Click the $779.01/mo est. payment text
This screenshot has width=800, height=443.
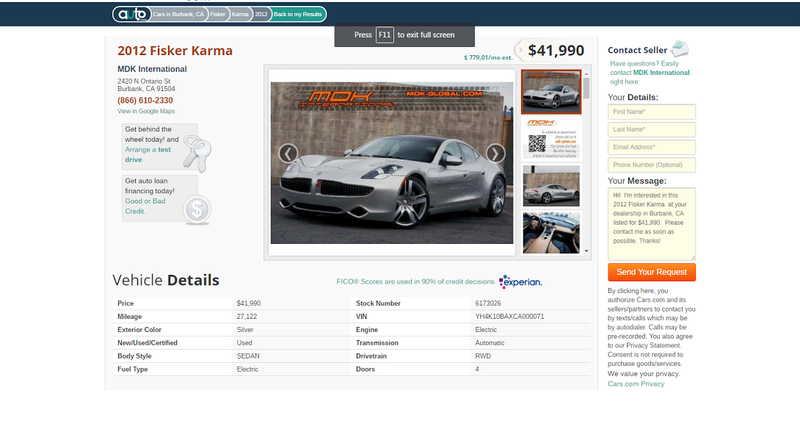[x=488, y=58]
